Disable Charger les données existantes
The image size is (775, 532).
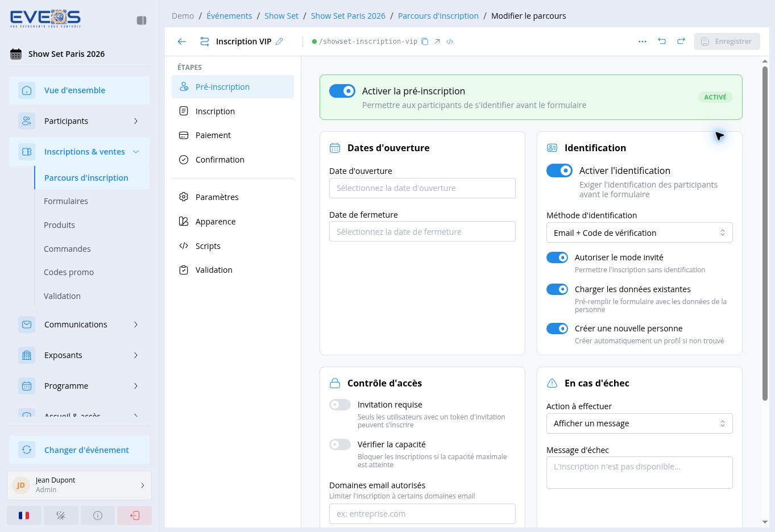(557, 289)
